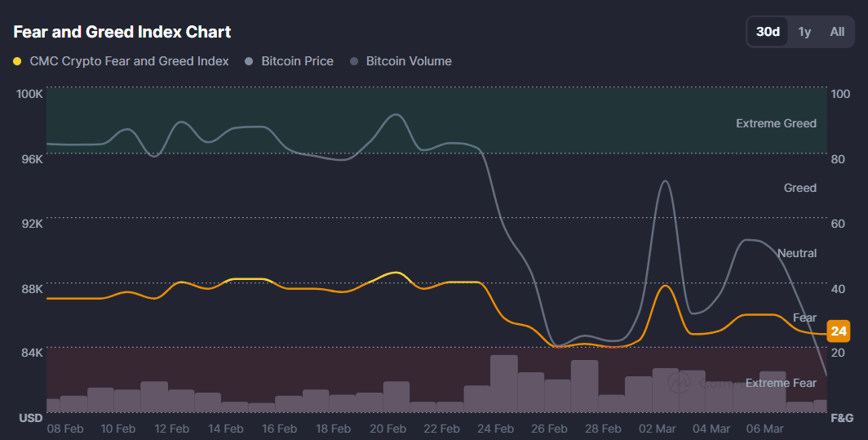Click the yellow Fear and Greed legend dot
868x440 pixels.
18,61
